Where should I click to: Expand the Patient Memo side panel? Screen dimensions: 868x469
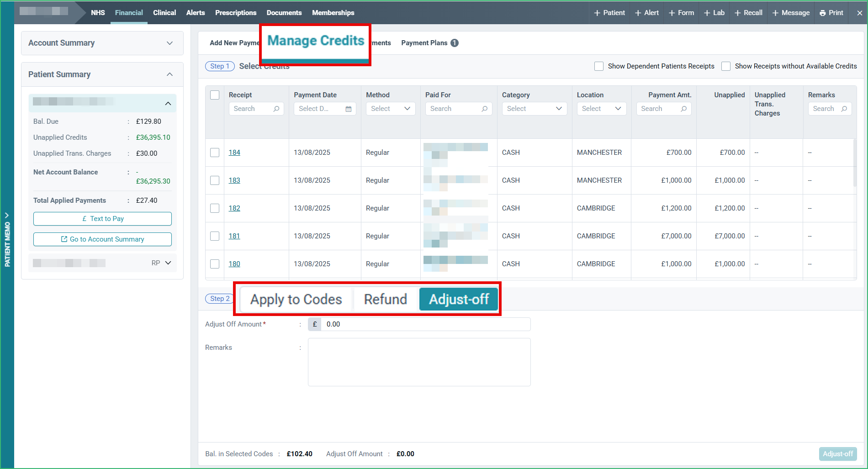[x=7, y=239]
